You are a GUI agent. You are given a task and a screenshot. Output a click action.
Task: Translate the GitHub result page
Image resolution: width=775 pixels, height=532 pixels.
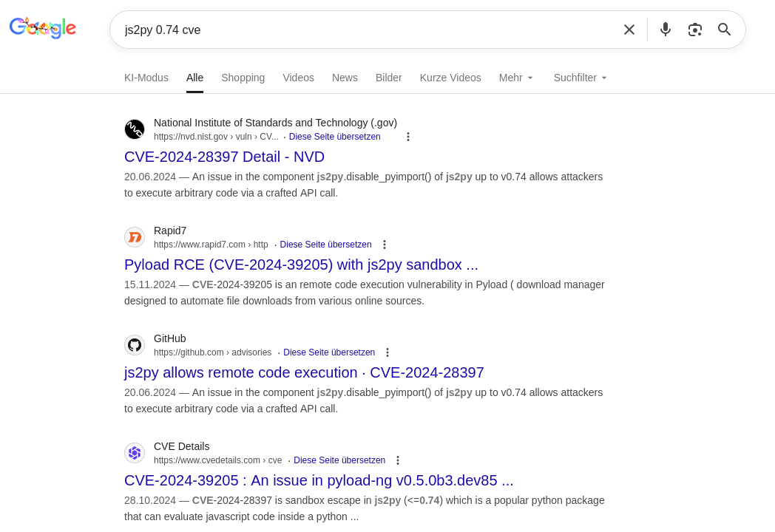click(328, 352)
